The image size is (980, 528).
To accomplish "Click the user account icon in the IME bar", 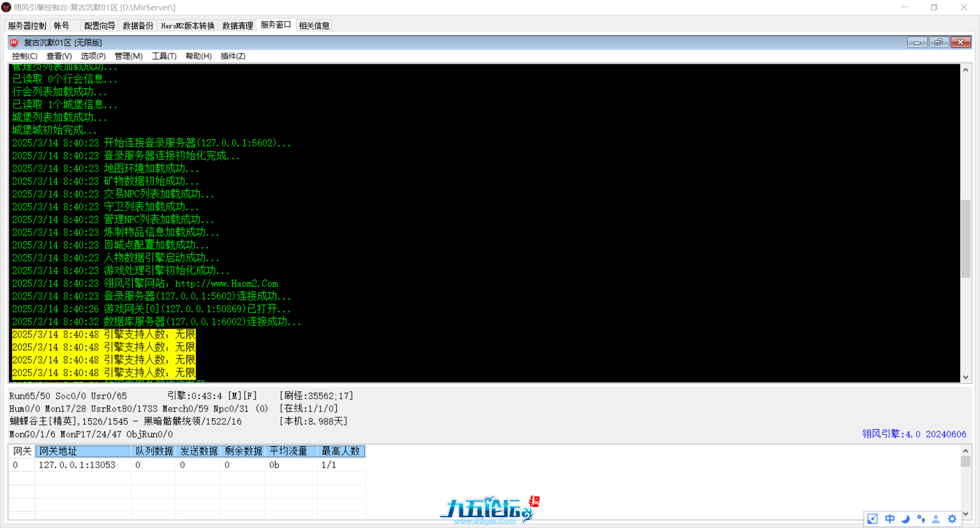I will [x=936, y=519].
